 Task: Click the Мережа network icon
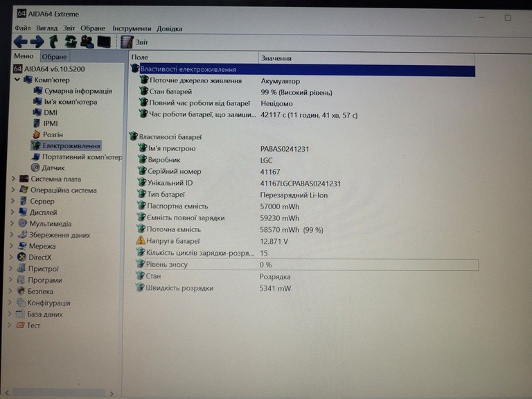[x=22, y=246]
